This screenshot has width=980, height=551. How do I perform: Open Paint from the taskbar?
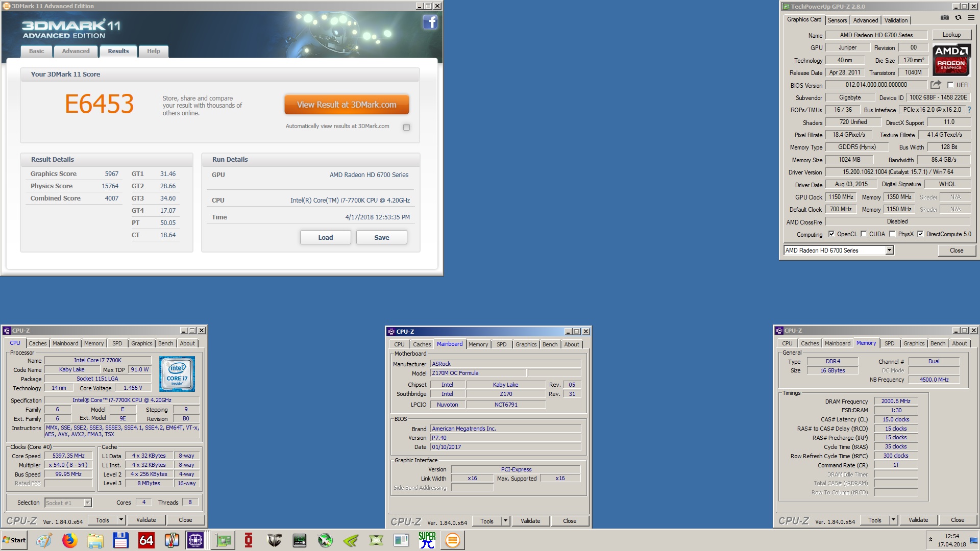44,540
